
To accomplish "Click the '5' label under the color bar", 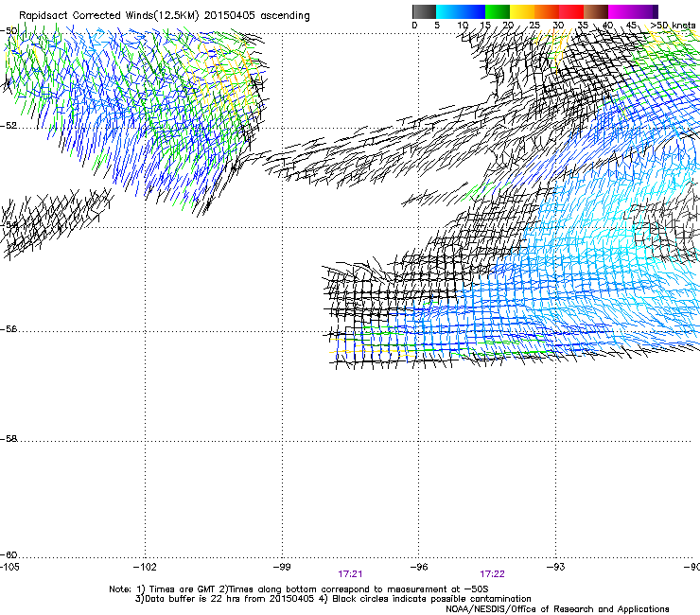I will 437,26.
